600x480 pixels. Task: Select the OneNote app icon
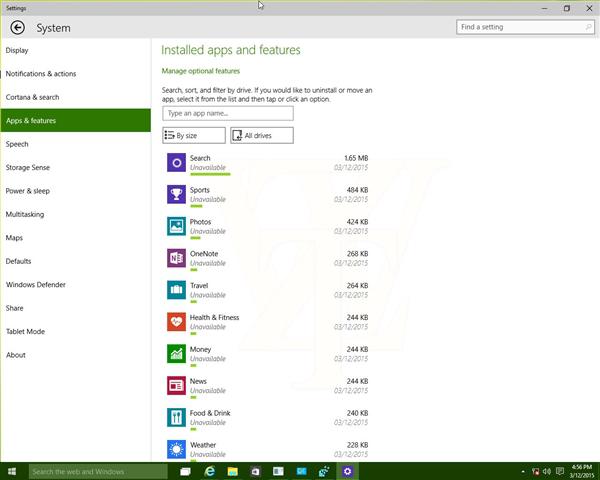point(175,258)
